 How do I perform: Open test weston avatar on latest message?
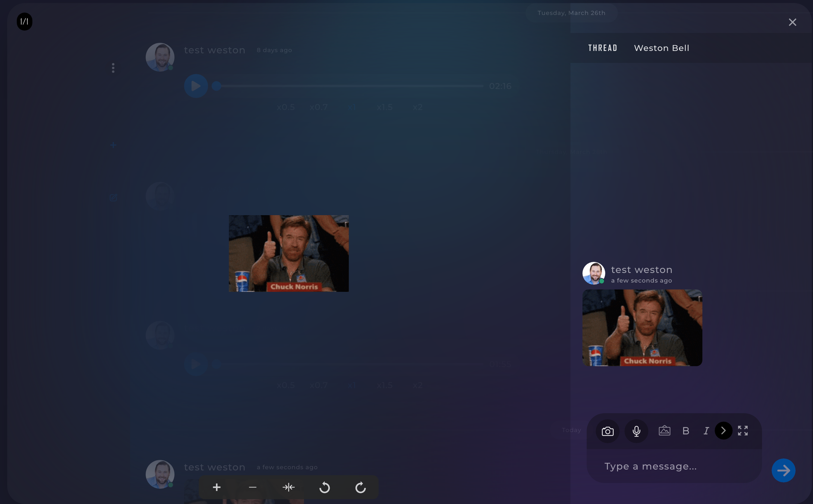(x=160, y=474)
